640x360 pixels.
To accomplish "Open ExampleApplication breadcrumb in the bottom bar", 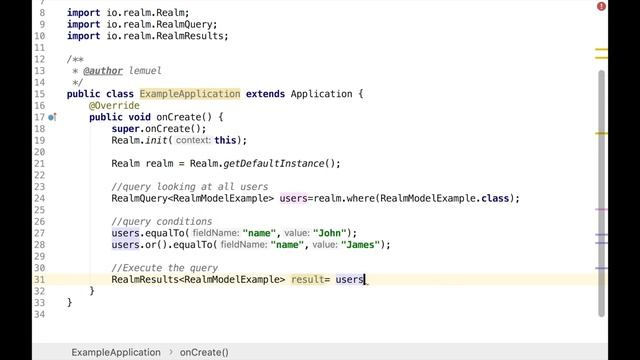I will pos(116,352).
